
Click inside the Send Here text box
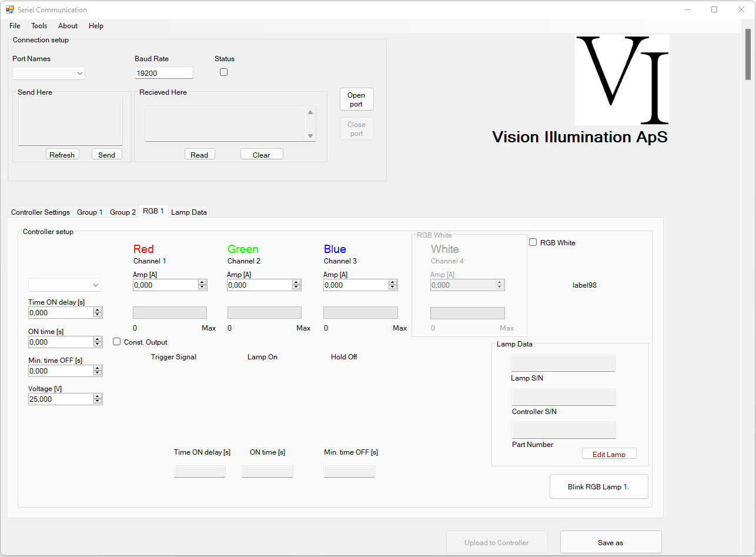(x=71, y=121)
